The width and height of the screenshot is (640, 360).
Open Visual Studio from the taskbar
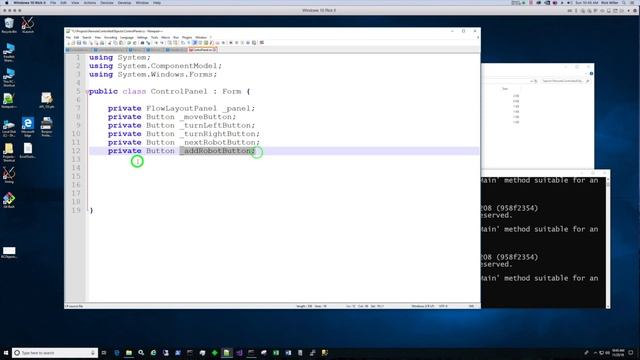239,353
